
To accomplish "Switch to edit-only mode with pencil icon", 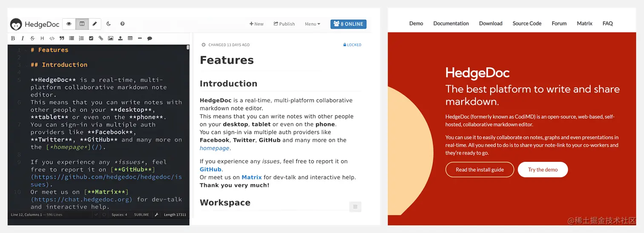I will coord(95,24).
